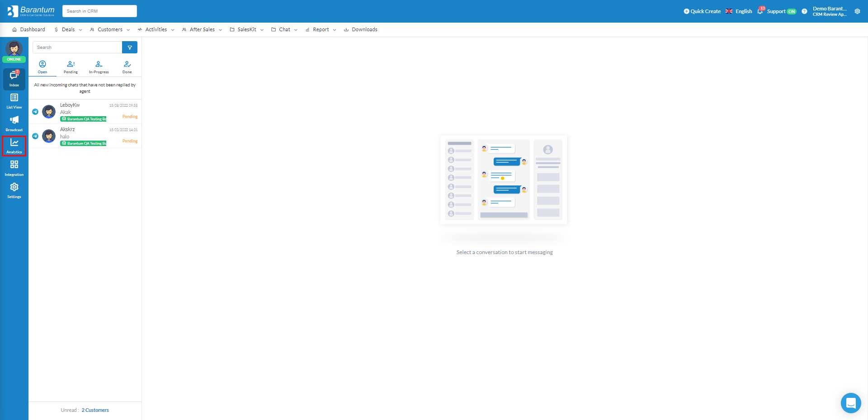Click the avatar of LeboyKw

tap(49, 111)
